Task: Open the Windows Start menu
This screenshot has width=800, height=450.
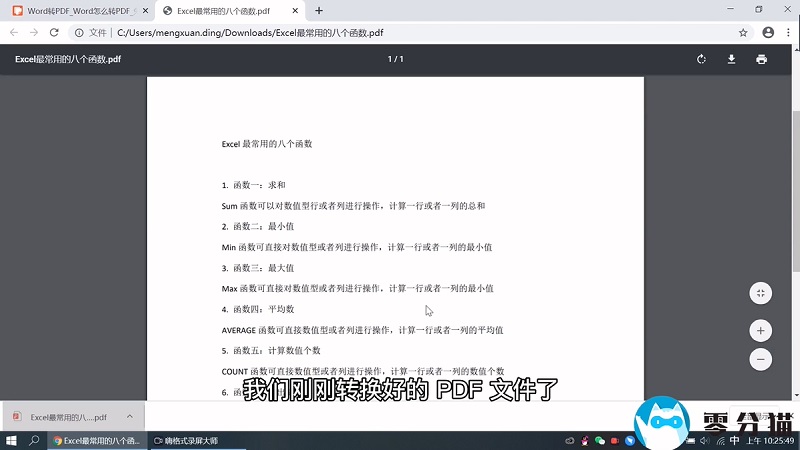Action: [11, 440]
